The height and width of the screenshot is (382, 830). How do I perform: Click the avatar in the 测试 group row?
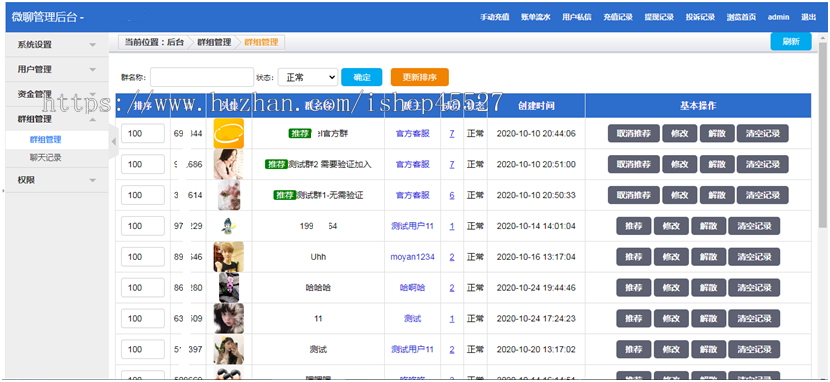coord(229,349)
